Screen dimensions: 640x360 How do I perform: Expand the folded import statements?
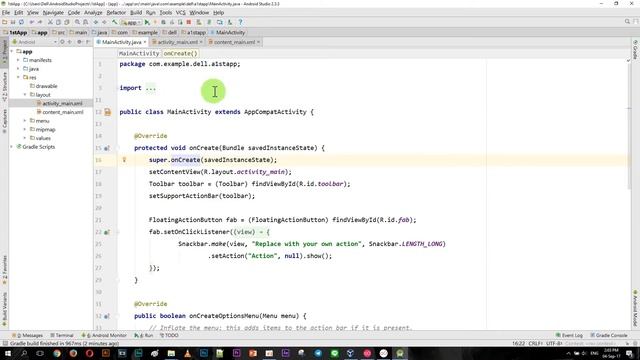click(x=151, y=88)
